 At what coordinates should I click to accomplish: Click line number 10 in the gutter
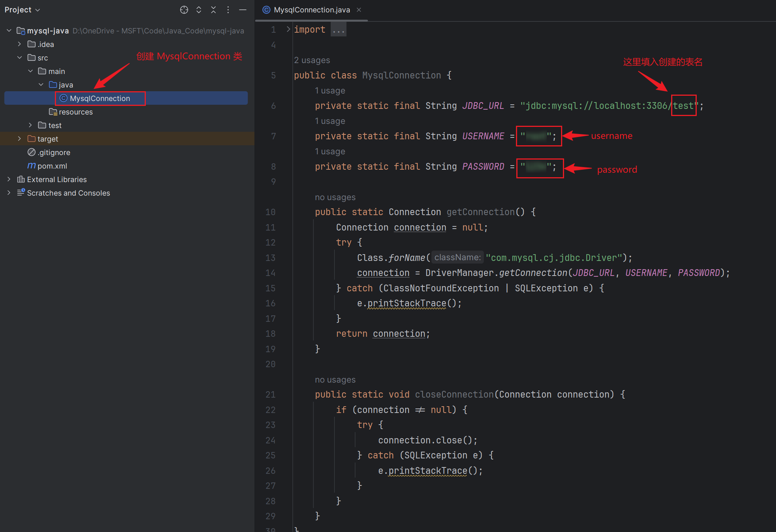coord(271,212)
